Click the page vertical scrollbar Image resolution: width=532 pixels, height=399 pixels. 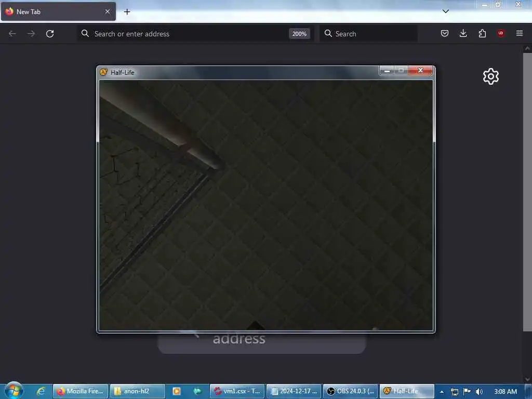tap(527, 192)
